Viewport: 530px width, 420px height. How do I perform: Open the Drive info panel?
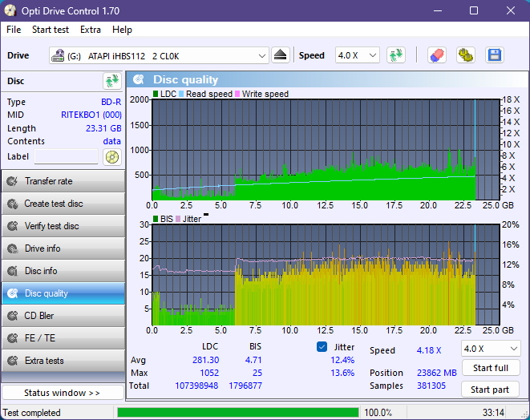tap(63, 248)
